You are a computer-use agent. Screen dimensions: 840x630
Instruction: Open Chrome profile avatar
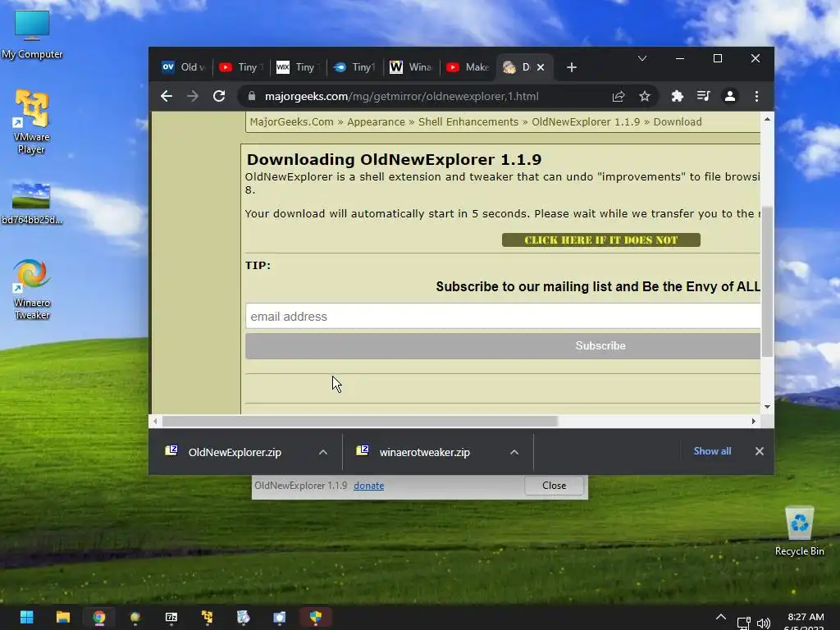point(729,96)
